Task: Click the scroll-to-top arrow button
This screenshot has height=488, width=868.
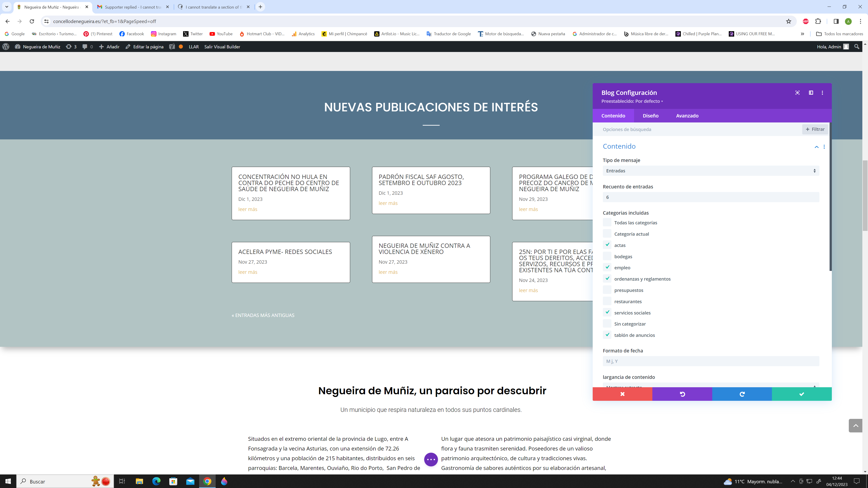Action: tap(855, 426)
